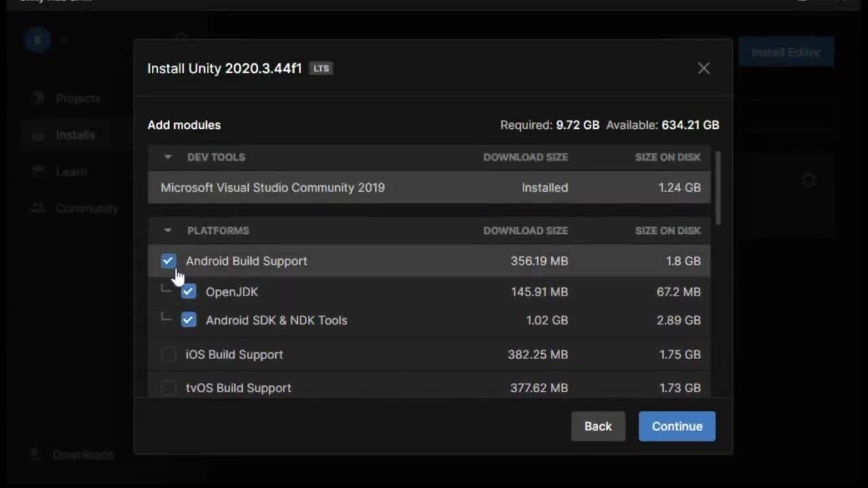Viewport: 868px width, 488px height.
Task: Uncheck Android Build Support checkbox
Action: (168, 261)
